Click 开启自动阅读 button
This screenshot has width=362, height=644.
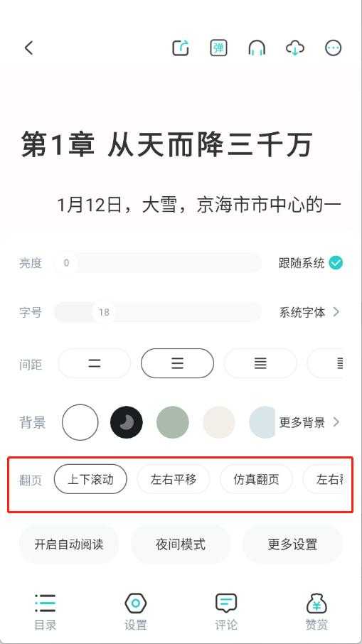[x=69, y=544]
